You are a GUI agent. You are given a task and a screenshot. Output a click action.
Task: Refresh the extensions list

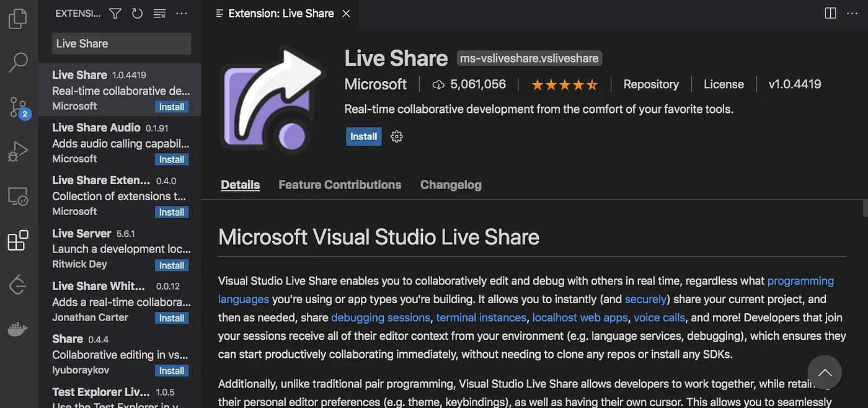click(x=137, y=13)
